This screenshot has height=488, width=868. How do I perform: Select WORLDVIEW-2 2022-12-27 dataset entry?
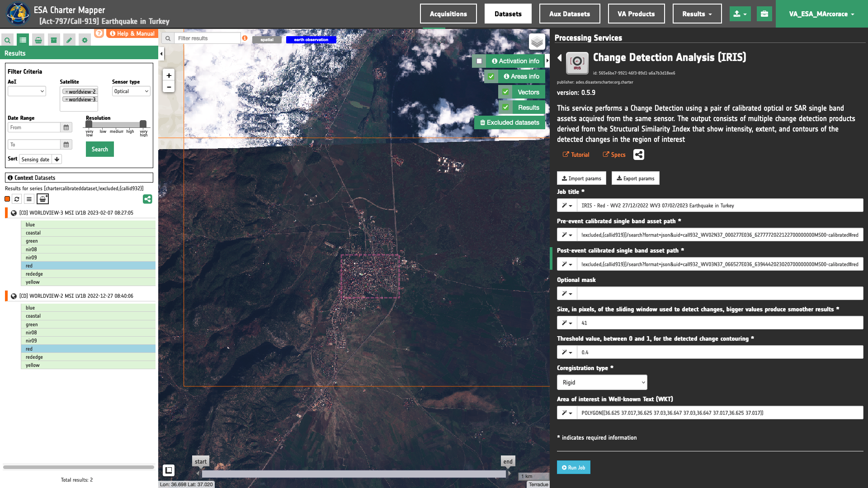coord(76,296)
